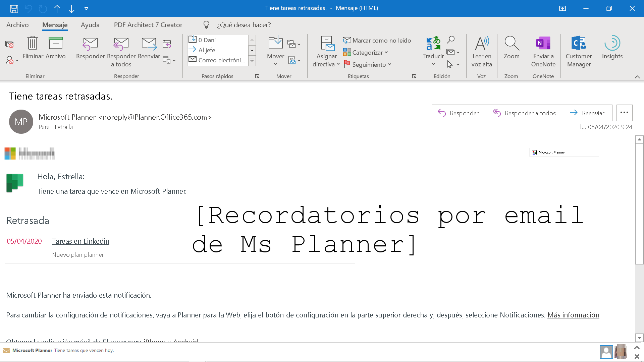644x362 pixels.
Task: Expand the people pane with up chevron
Action: point(637,348)
